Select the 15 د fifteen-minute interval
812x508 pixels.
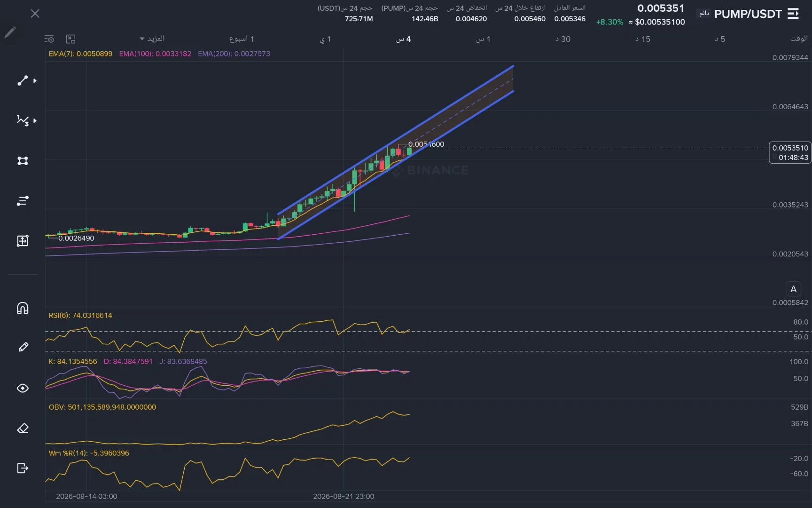[x=642, y=39]
